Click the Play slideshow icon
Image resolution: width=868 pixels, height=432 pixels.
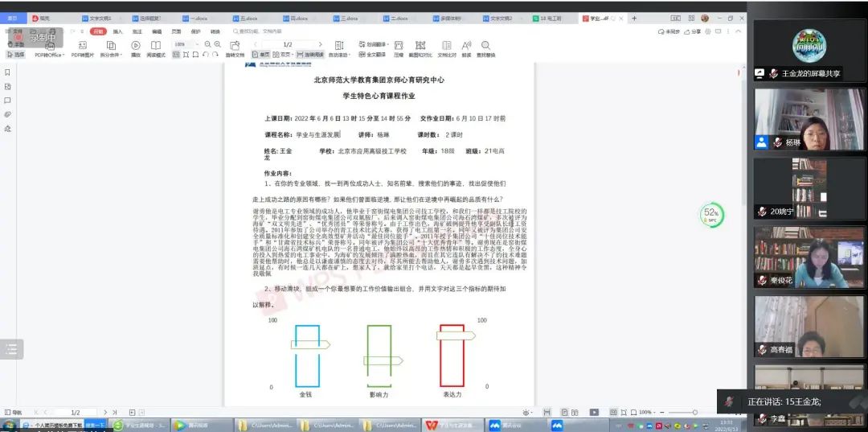[x=136, y=45]
